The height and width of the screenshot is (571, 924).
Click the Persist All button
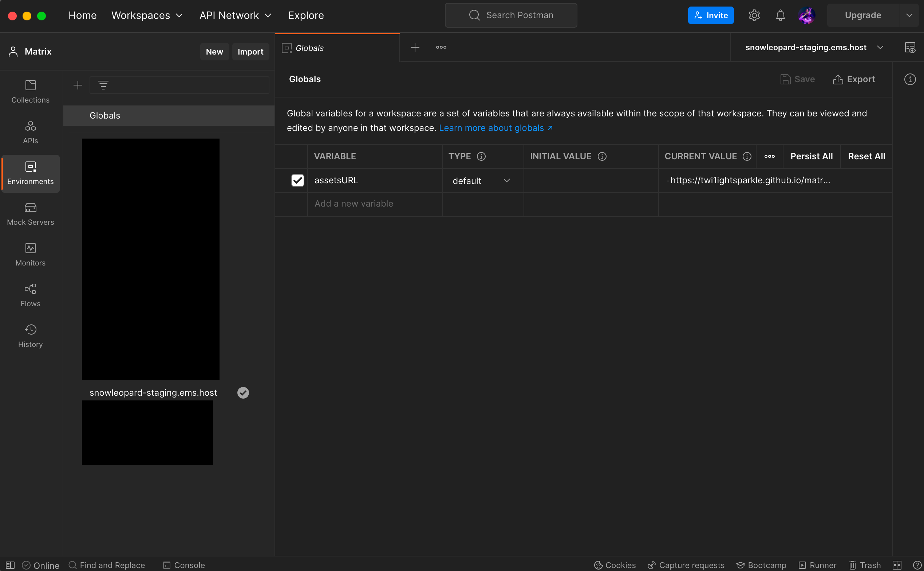click(812, 156)
